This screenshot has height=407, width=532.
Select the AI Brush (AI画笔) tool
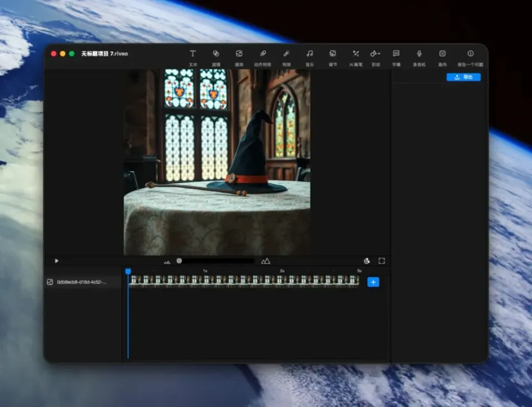[356, 54]
